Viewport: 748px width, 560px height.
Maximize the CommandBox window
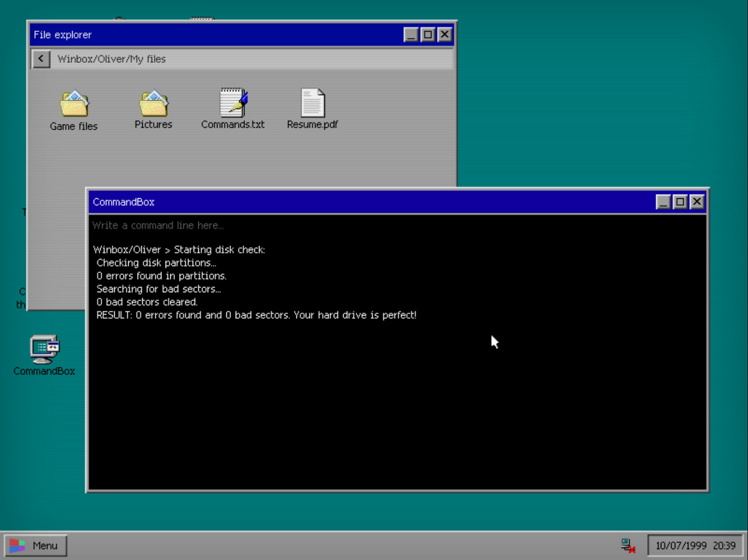point(680,201)
